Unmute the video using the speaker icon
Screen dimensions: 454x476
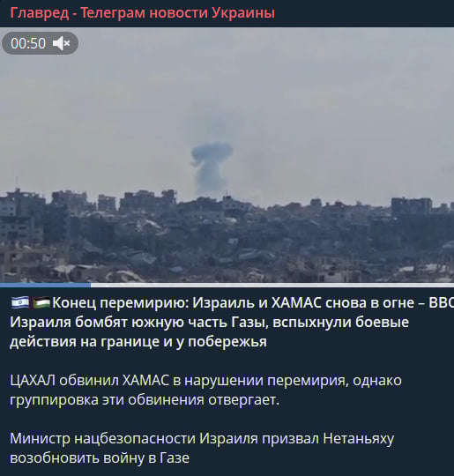[x=62, y=43]
